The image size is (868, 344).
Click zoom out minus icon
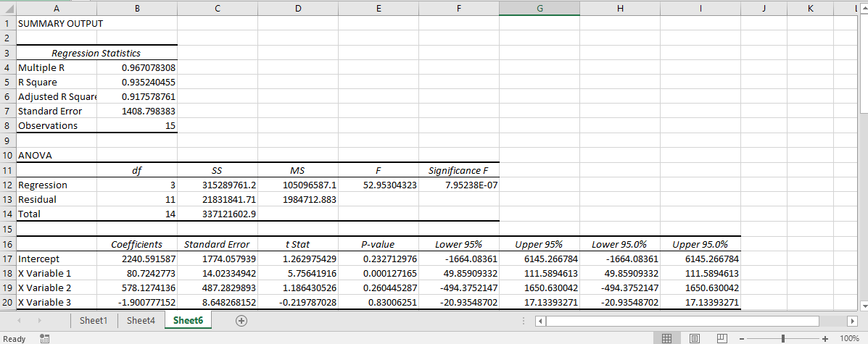[742, 338]
